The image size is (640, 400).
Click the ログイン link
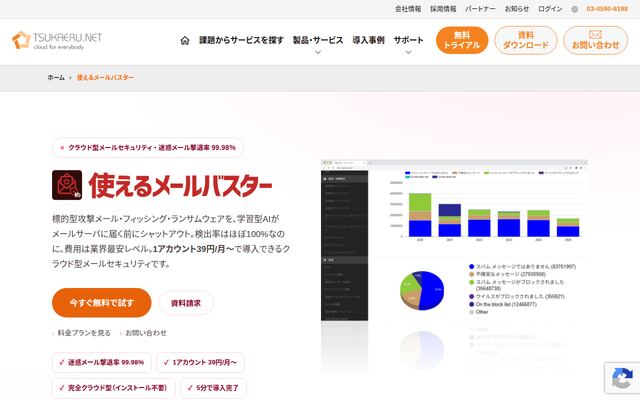point(550,9)
